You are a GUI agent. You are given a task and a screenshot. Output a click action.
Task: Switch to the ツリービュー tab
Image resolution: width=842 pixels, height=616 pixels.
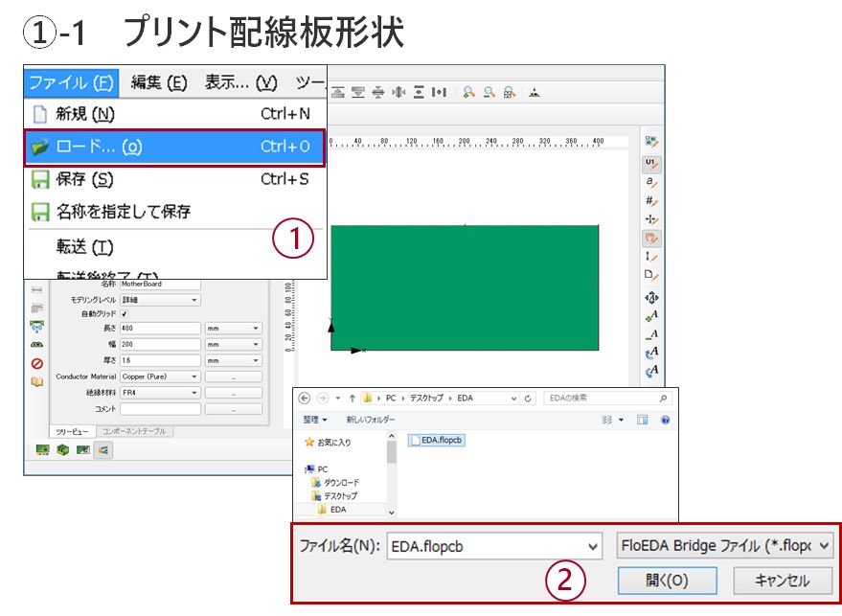[73, 431]
